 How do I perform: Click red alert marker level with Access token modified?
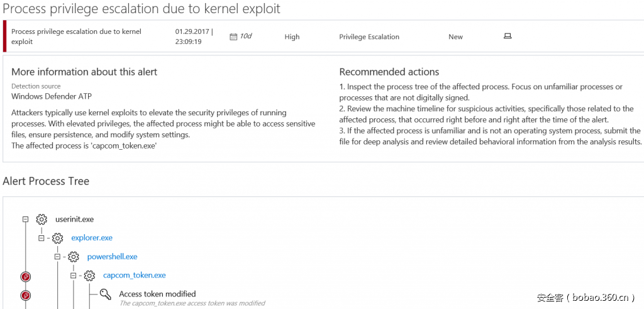pos(26,295)
